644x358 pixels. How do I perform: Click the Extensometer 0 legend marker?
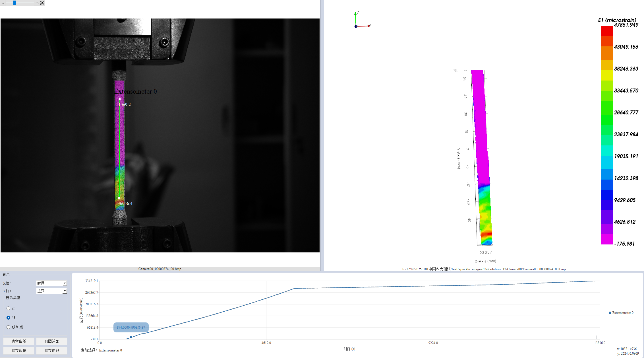click(610, 313)
